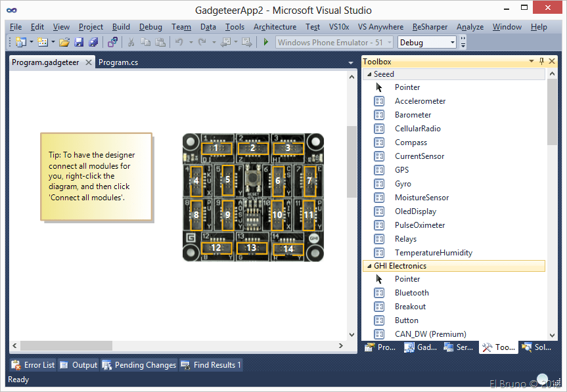The width and height of the screenshot is (567, 392).
Task: Switch to the Program.cs tab
Action: click(x=118, y=62)
